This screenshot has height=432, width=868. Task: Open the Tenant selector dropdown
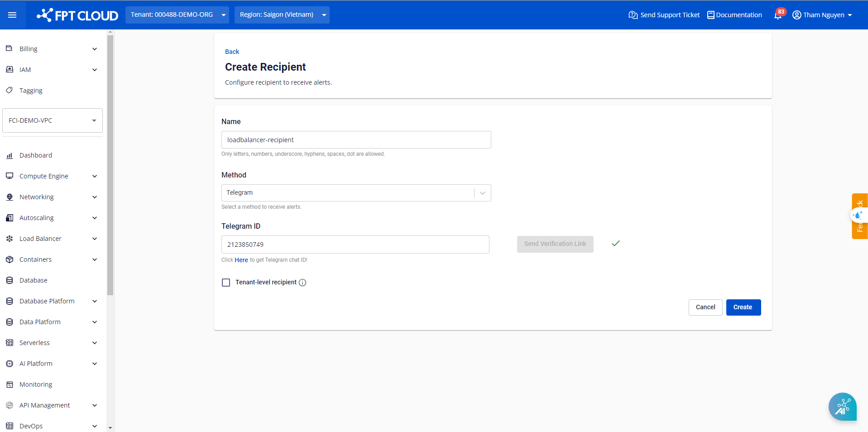coord(177,15)
